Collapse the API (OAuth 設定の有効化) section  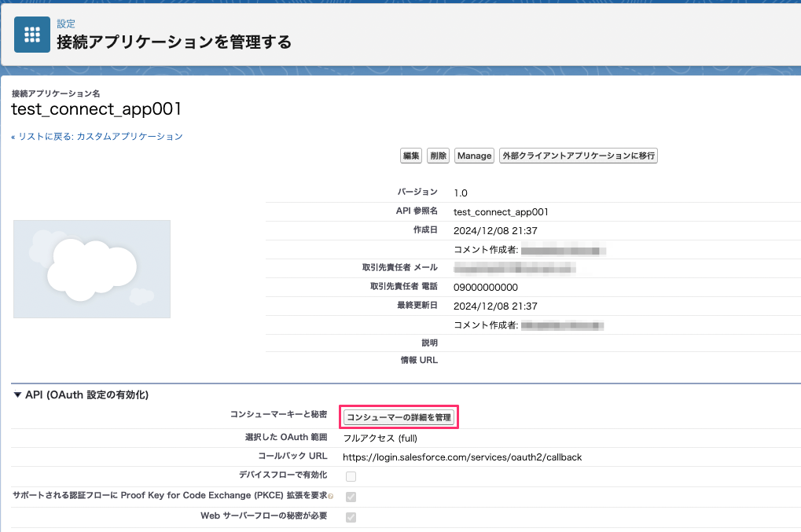(x=17, y=394)
